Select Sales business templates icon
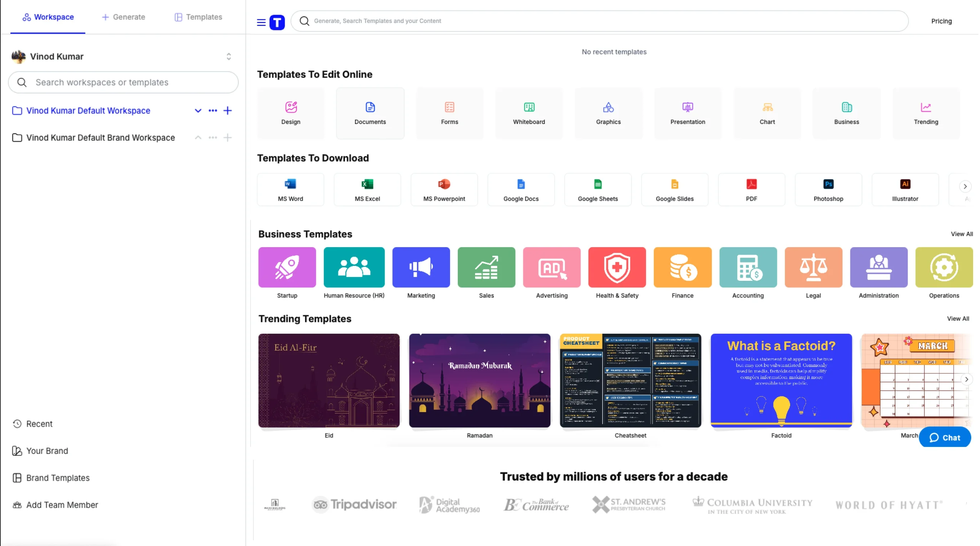The image size is (980, 546). point(486,267)
